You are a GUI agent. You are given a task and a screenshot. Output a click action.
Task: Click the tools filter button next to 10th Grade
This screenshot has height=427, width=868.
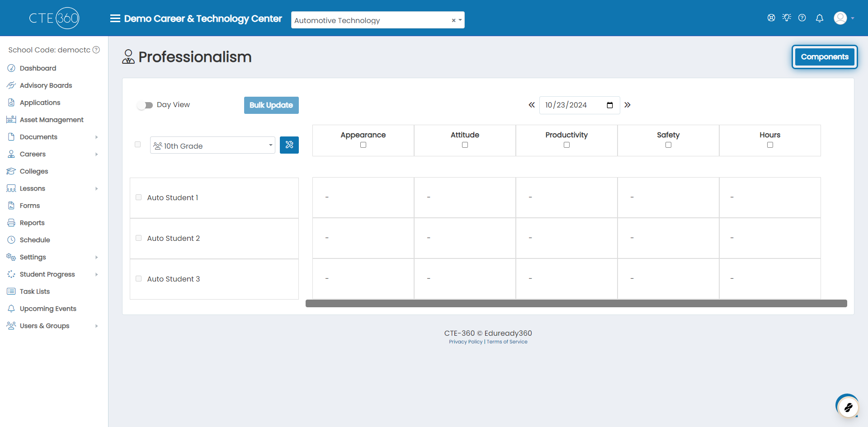coord(289,145)
